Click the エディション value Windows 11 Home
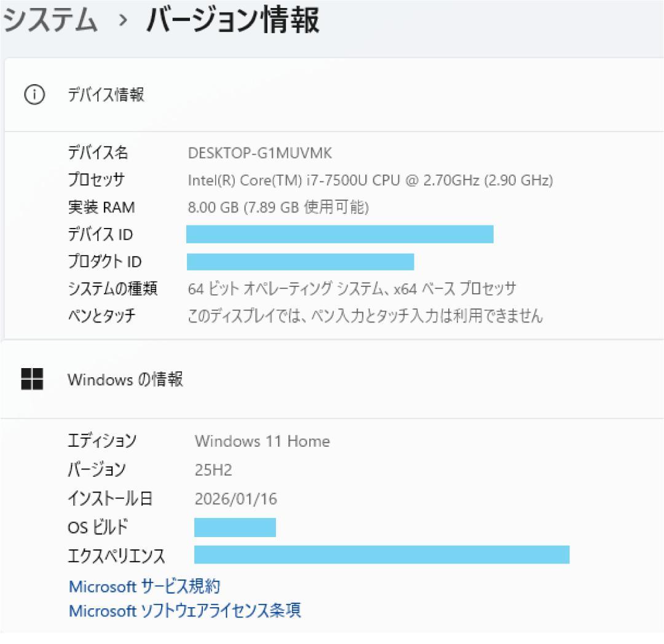664x644 pixels. click(x=262, y=441)
